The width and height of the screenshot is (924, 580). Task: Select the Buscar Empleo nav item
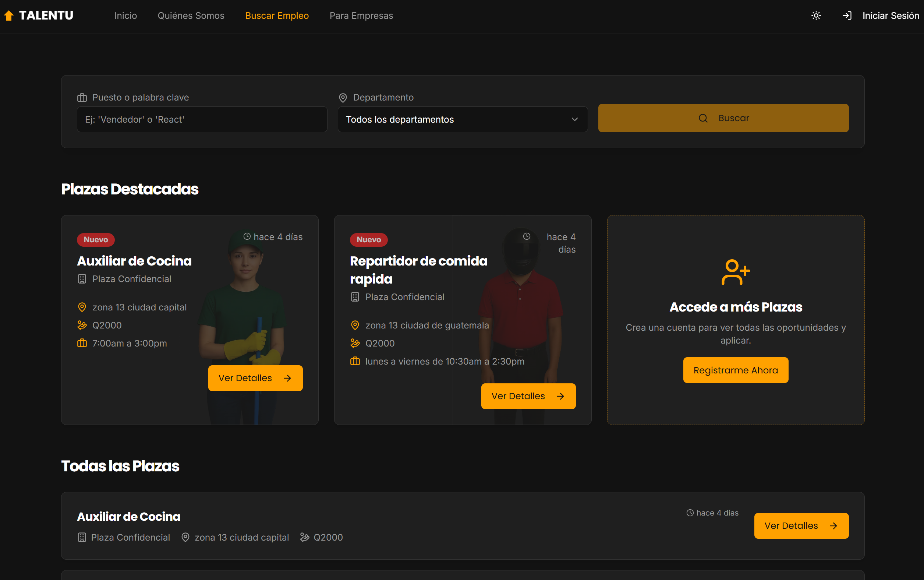point(277,16)
